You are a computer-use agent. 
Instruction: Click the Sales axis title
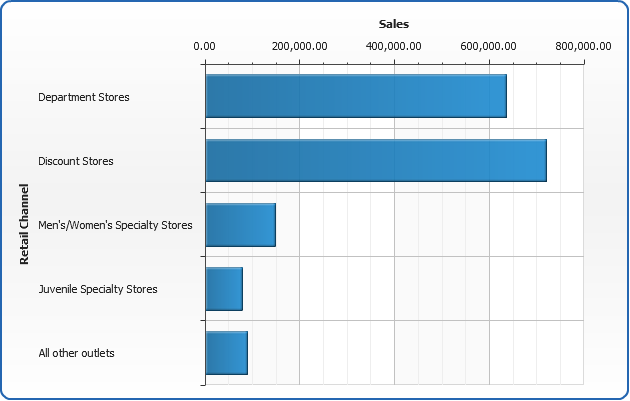(x=394, y=23)
